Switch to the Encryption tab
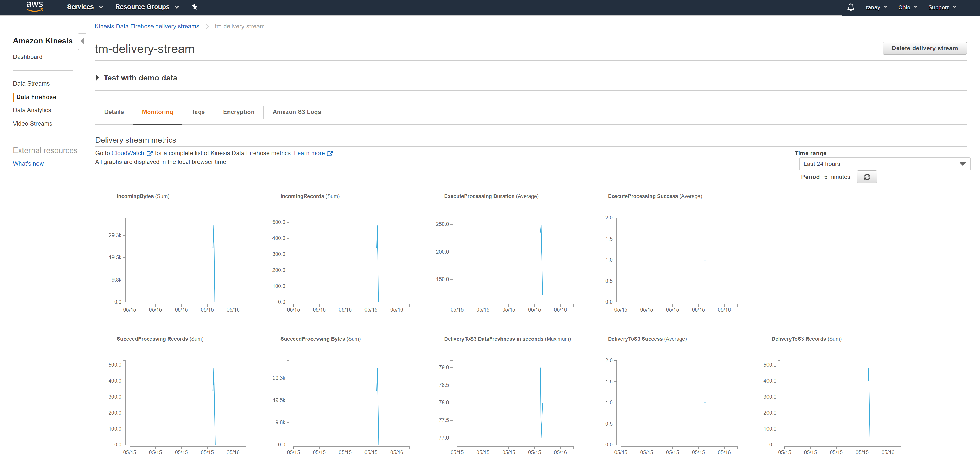 tap(239, 112)
